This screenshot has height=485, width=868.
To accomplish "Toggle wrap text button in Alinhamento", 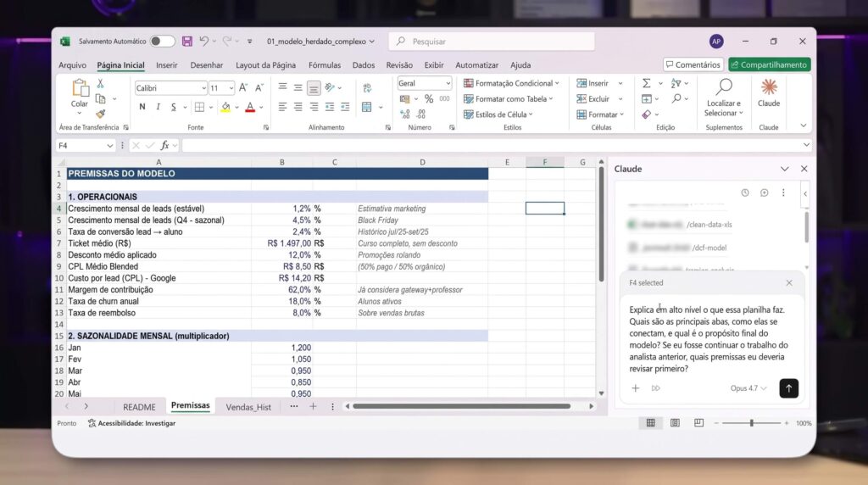I will (367, 88).
